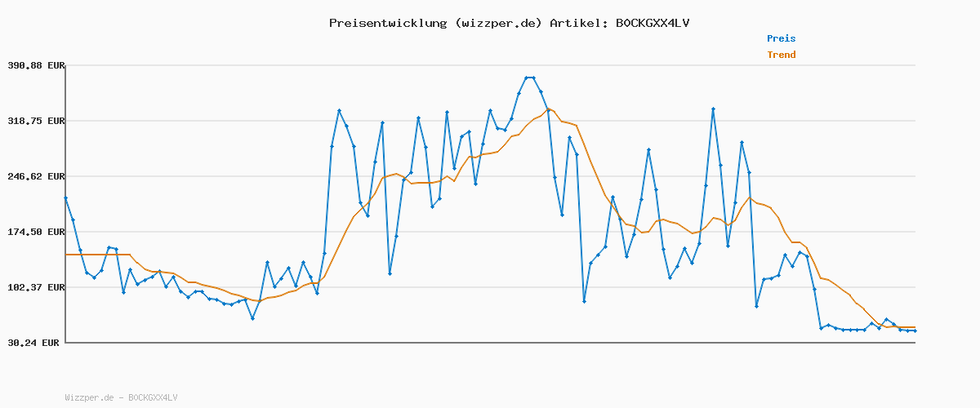Click the last data point of blue price line
Viewport: 980px width, 408px height.
pyautogui.click(x=915, y=330)
